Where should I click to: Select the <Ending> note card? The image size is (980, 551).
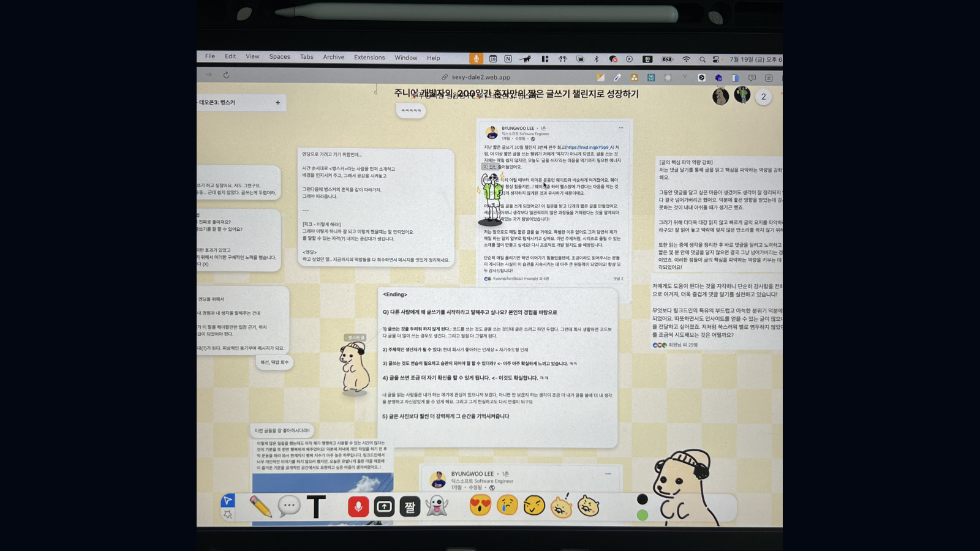click(x=497, y=367)
